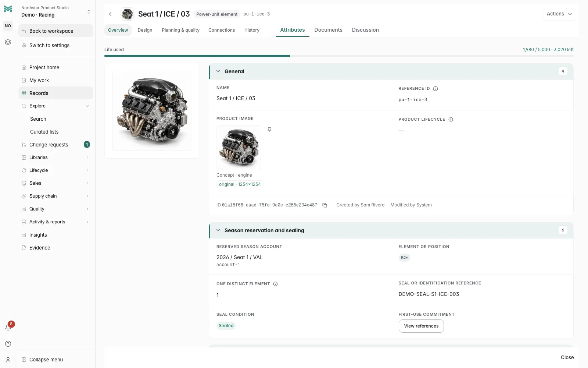The height and width of the screenshot is (368, 588).
Task: Show info for Product Lifecycle
Action: [x=451, y=120]
